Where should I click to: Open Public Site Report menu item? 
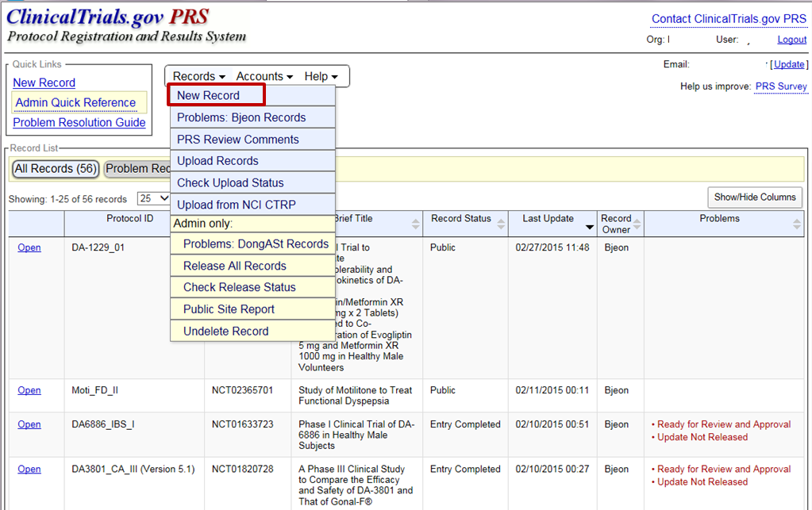pyautogui.click(x=252, y=309)
